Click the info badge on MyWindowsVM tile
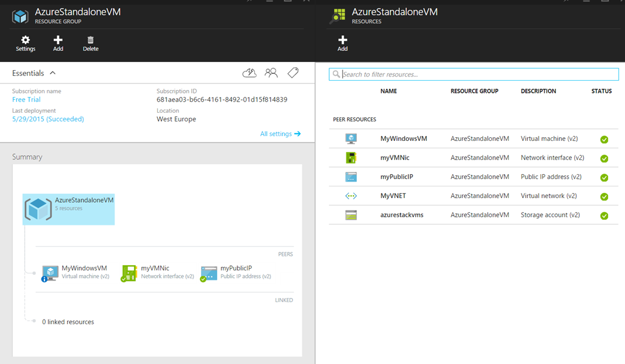The image size is (625, 364). point(43,279)
